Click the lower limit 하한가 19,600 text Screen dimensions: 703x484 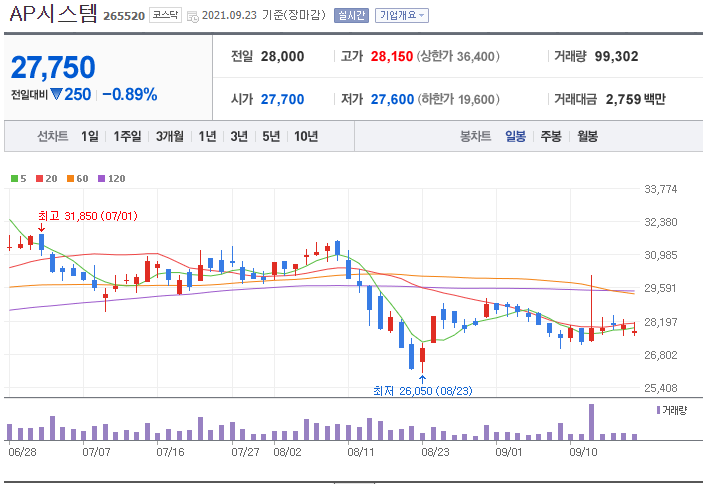tap(459, 99)
